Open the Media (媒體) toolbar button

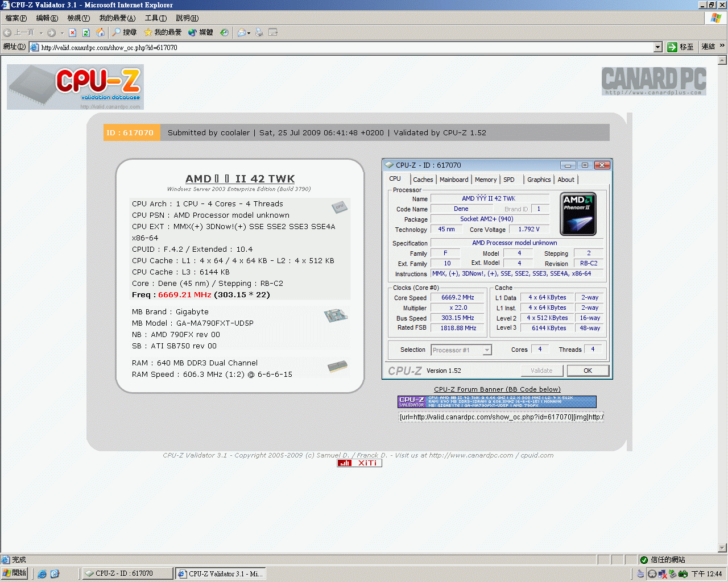point(200,32)
